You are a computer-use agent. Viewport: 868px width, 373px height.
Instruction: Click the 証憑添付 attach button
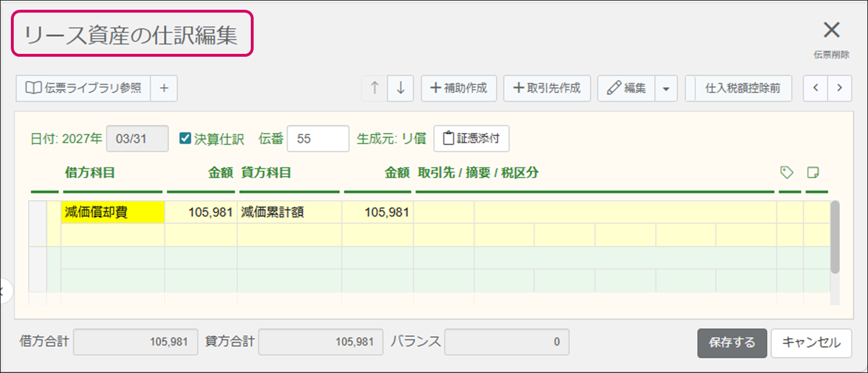click(471, 139)
